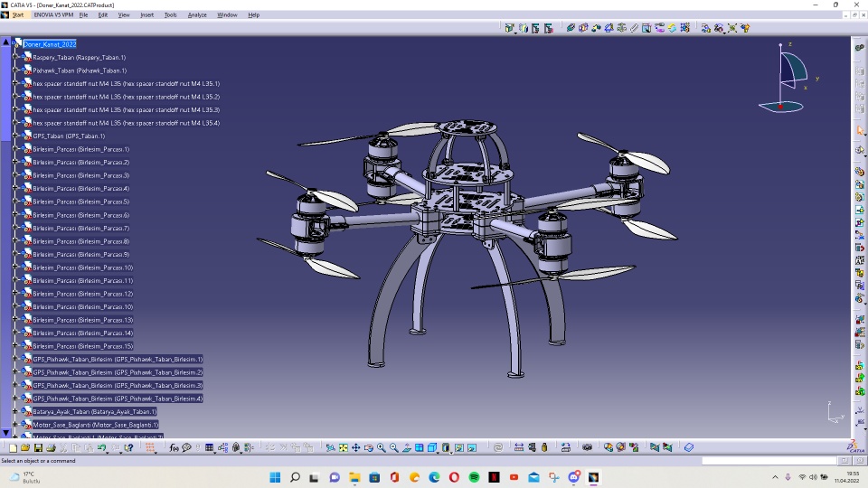This screenshot has width=868, height=488.
Task: Open the Start menu in CATIA
Action: [18, 15]
